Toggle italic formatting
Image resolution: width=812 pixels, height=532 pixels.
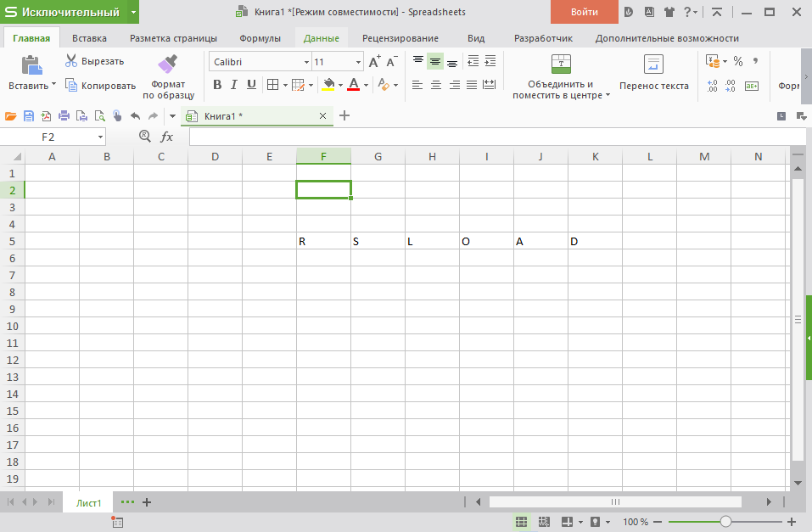[234, 85]
